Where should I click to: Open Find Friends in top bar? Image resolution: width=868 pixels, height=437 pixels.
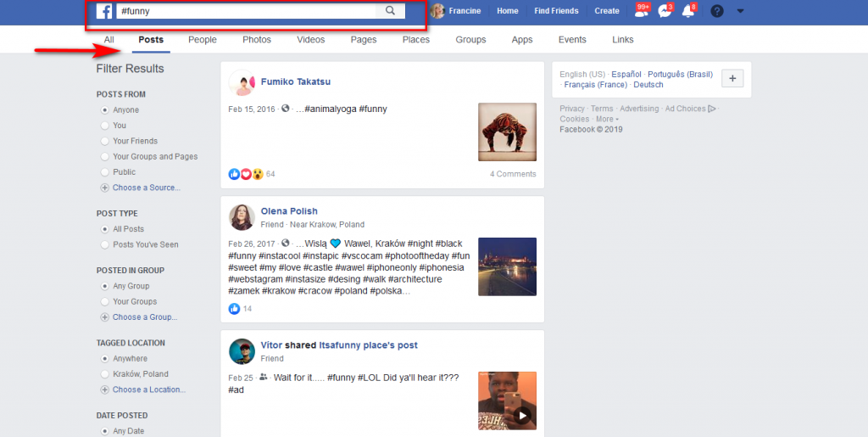(x=556, y=11)
